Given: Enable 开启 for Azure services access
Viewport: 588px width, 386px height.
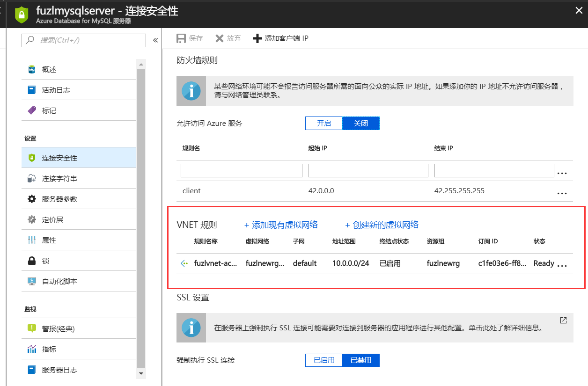Looking at the screenshot, I should tap(323, 123).
